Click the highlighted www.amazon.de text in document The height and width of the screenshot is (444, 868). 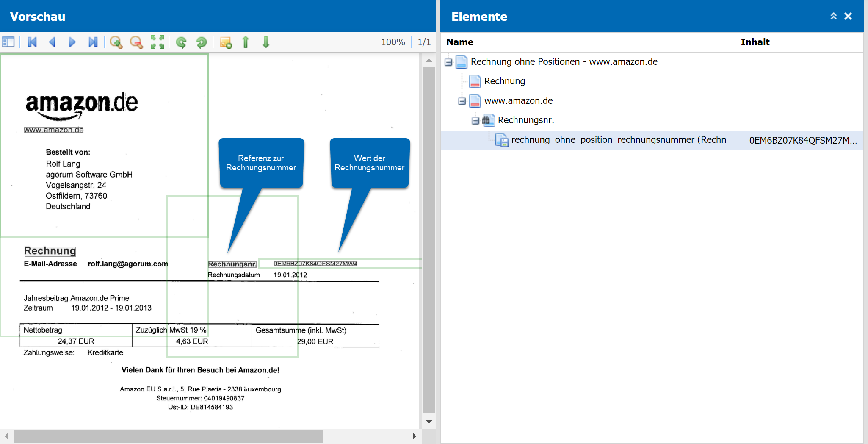(x=54, y=130)
